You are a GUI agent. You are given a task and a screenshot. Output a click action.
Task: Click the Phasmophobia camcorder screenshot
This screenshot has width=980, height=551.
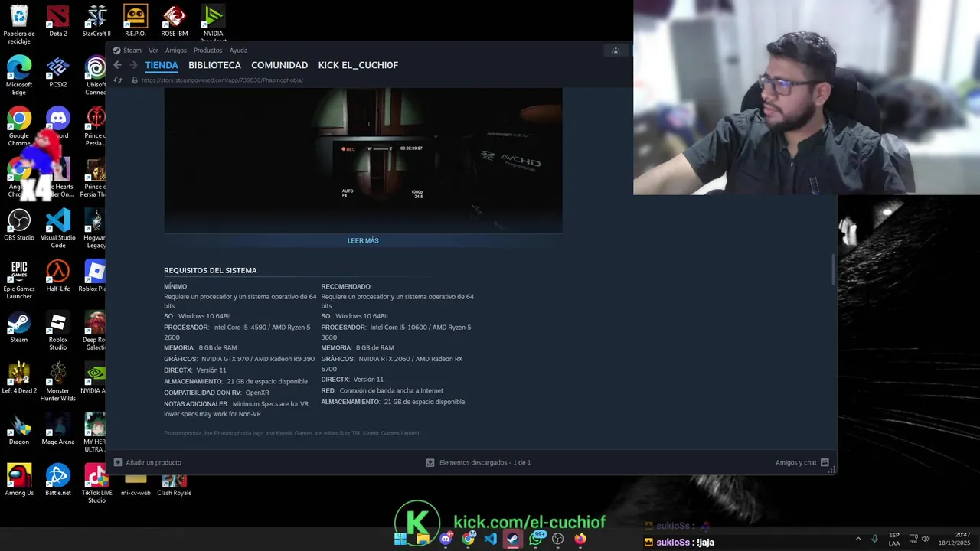tap(363, 159)
